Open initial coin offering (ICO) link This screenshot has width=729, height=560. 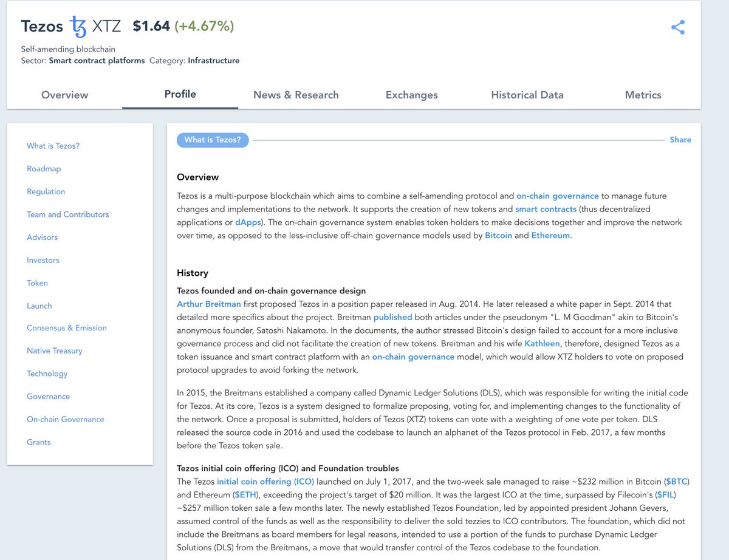tap(265, 482)
